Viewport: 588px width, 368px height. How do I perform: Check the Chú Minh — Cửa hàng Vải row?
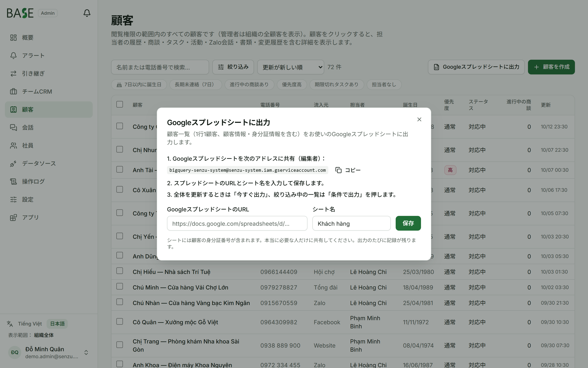click(x=120, y=286)
